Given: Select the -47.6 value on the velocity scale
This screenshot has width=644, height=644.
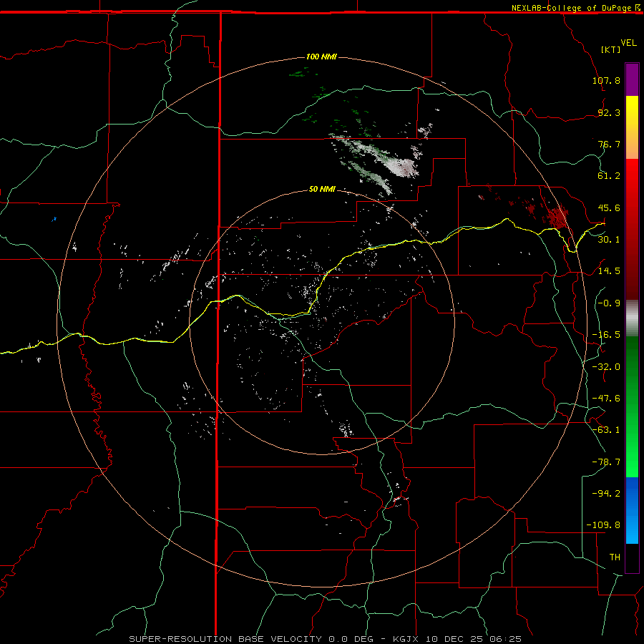Looking at the screenshot, I should (606, 399).
